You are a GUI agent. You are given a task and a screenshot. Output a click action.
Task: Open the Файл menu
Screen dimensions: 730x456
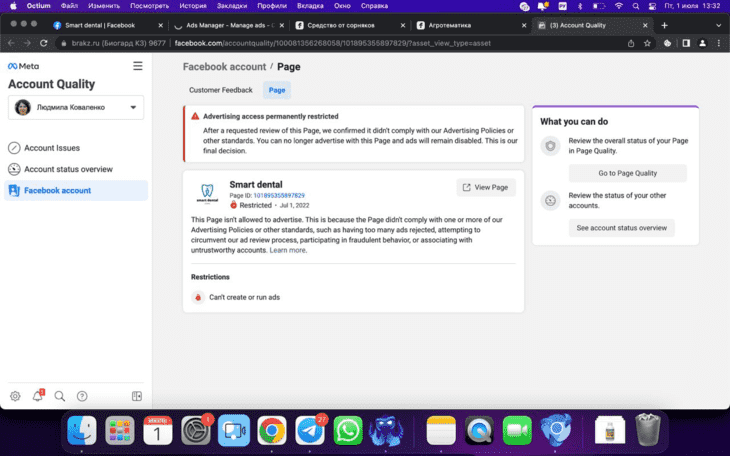pos(69,6)
